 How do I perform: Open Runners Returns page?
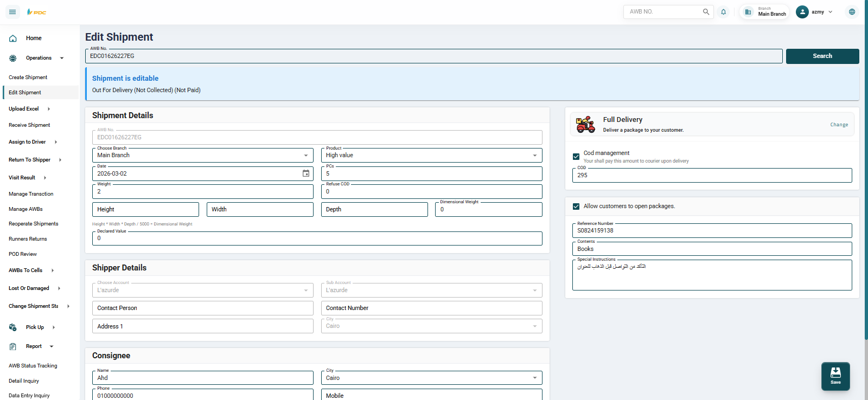[x=28, y=239]
